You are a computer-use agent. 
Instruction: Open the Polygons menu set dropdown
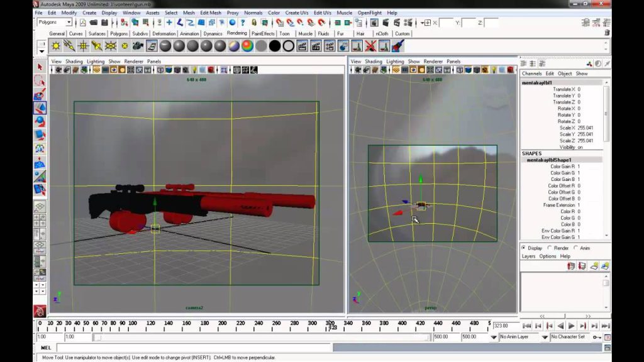pos(55,22)
